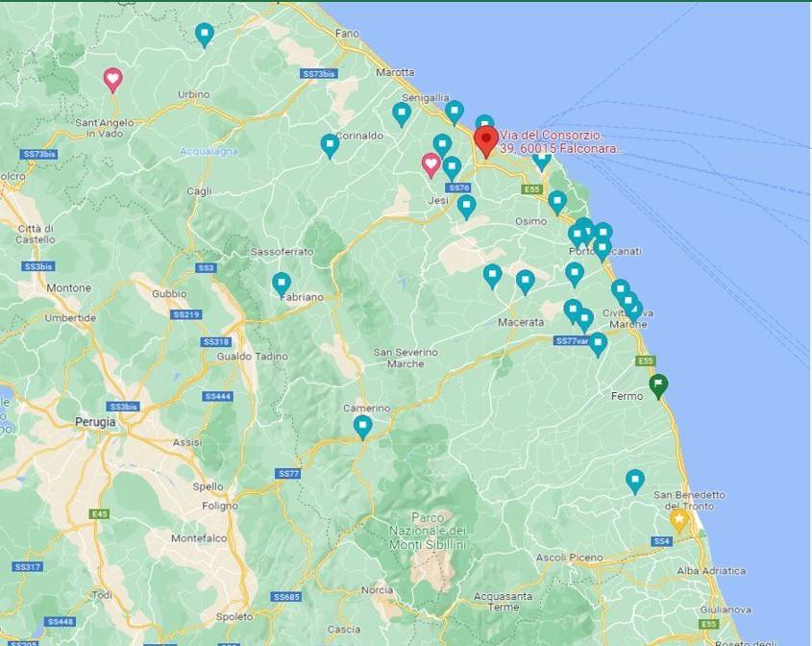
Task: Click the Gualdo Tadino town label
Action: pyautogui.click(x=252, y=357)
